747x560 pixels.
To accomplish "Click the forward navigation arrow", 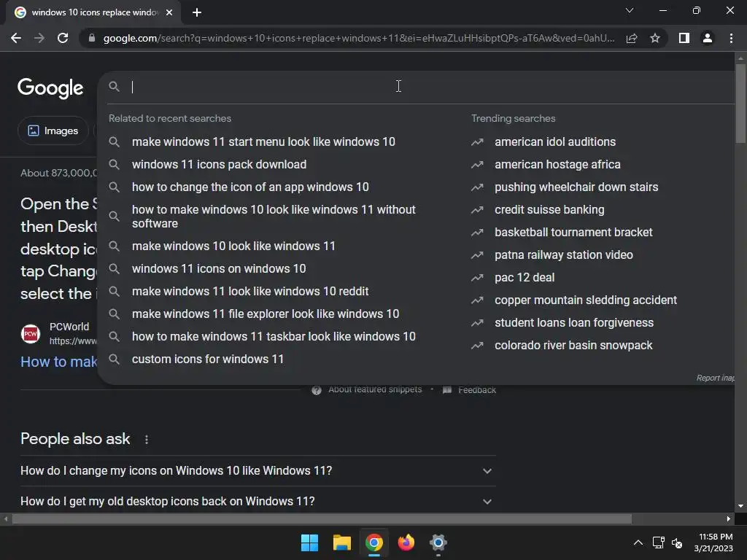I will [39, 38].
